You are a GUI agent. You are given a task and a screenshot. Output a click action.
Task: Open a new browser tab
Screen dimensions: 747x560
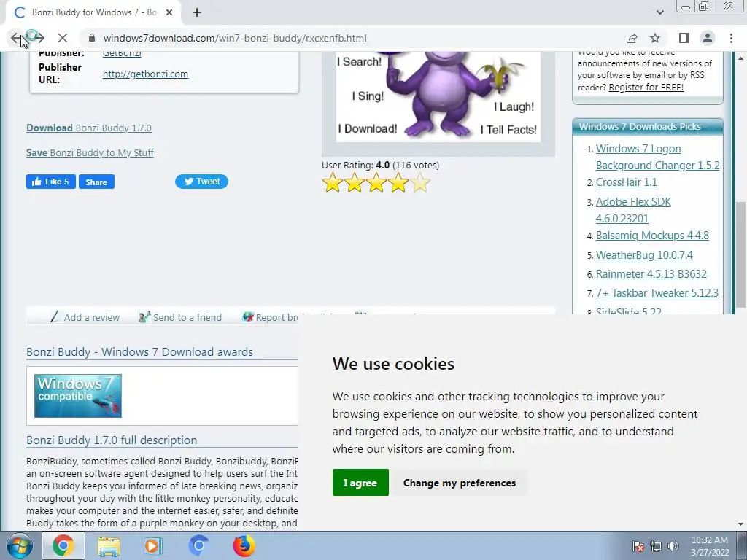pos(197,12)
